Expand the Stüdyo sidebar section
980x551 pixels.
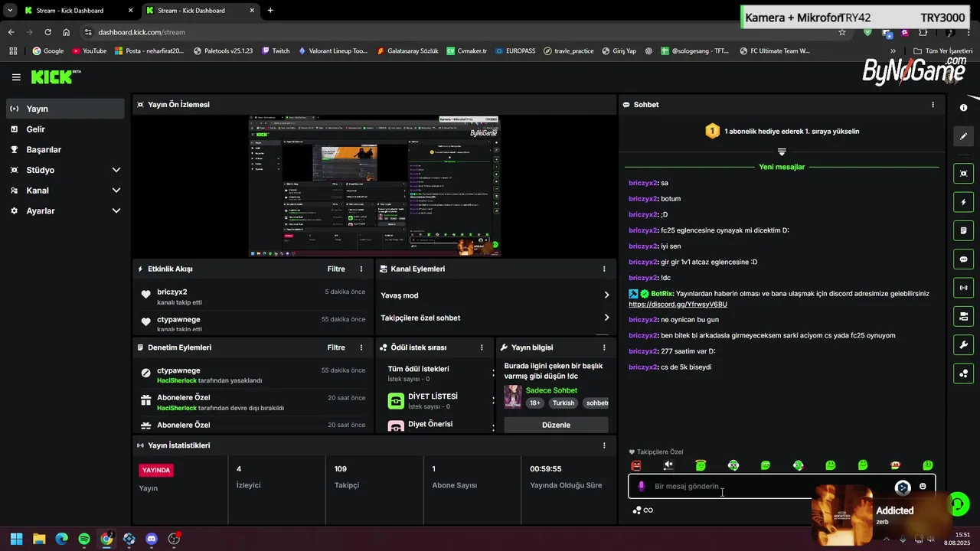tap(116, 170)
